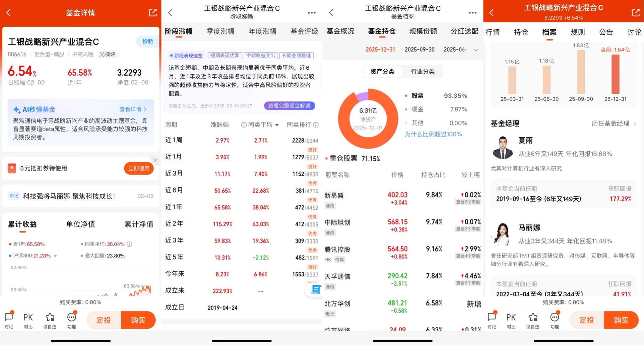Screen dimensions: 644x345
Task: Expand 历任基金经理 chevron
Action: 635,124
